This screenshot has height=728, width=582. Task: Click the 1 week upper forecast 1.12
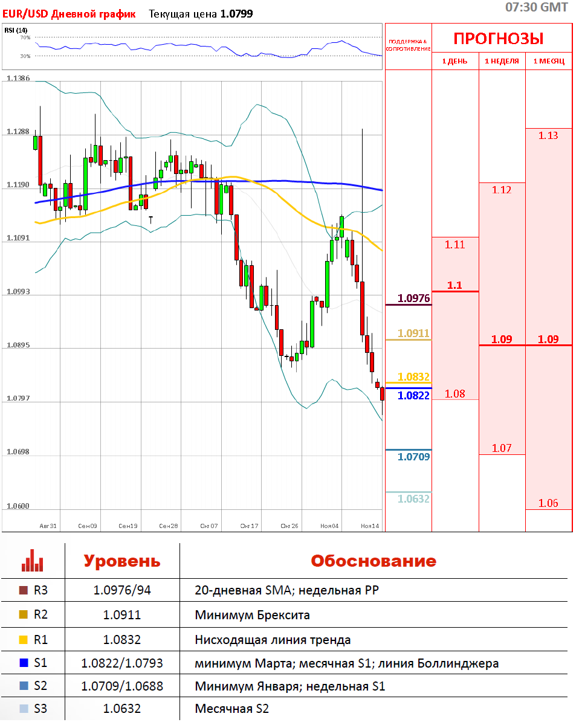(502, 190)
